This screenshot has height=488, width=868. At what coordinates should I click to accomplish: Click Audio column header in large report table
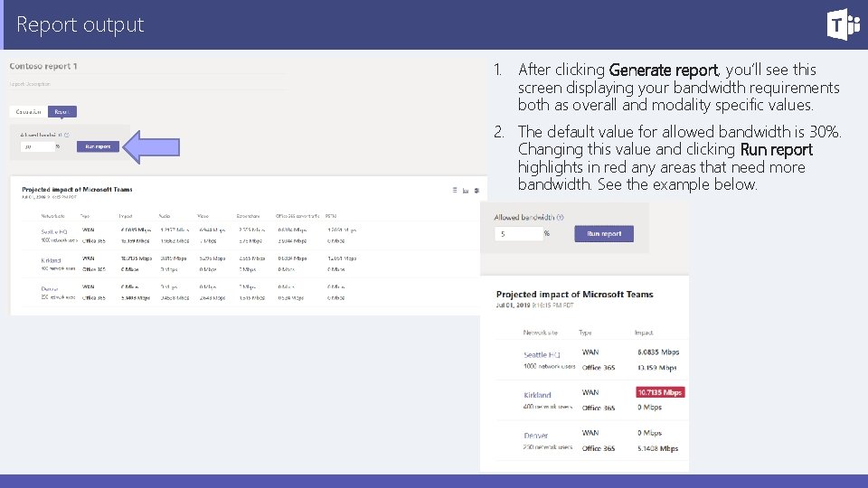165,216
